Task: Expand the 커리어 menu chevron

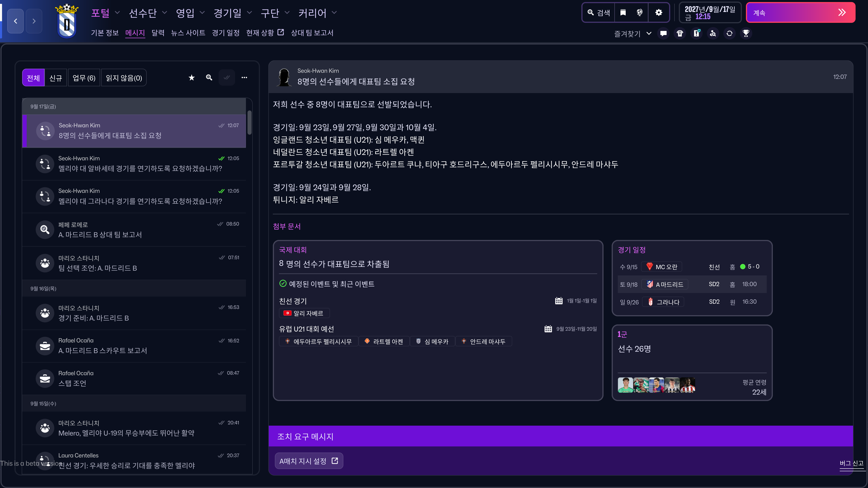Action: click(x=334, y=13)
